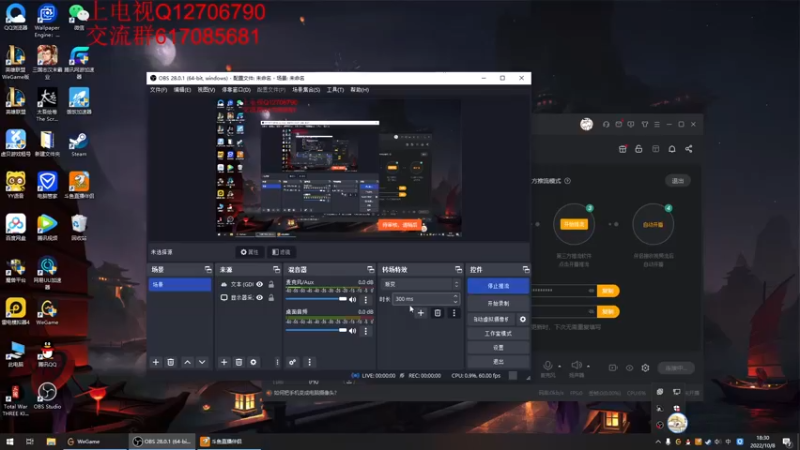The width and height of the screenshot is (800, 450).
Task: Open OBS Studio desktop shortcut
Action: coord(47,396)
